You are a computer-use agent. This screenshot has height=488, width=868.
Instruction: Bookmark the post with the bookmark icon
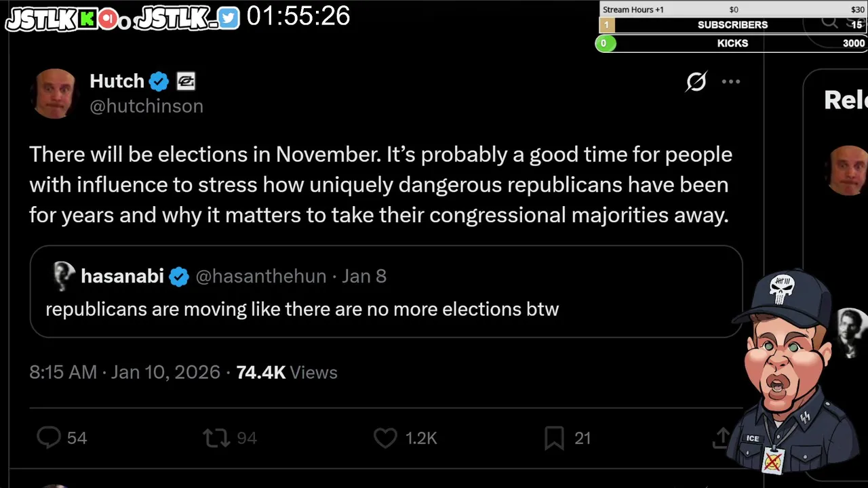[554, 438]
